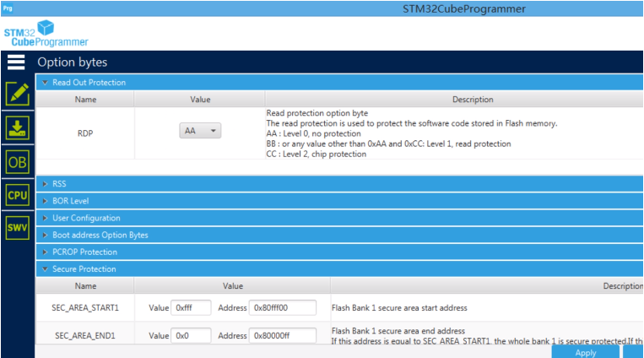644x358 pixels.
Task: Click the Apply button
Action: tap(585, 352)
